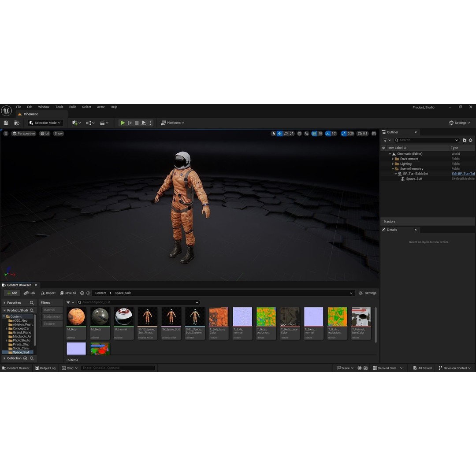The height and width of the screenshot is (476, 476).
Task: Open the File menu
Action: (19, 107)
